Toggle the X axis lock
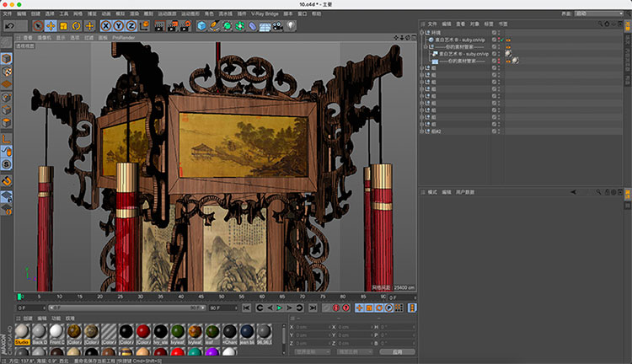The height and width of the screenshot is (364, 632). [108, 26]
